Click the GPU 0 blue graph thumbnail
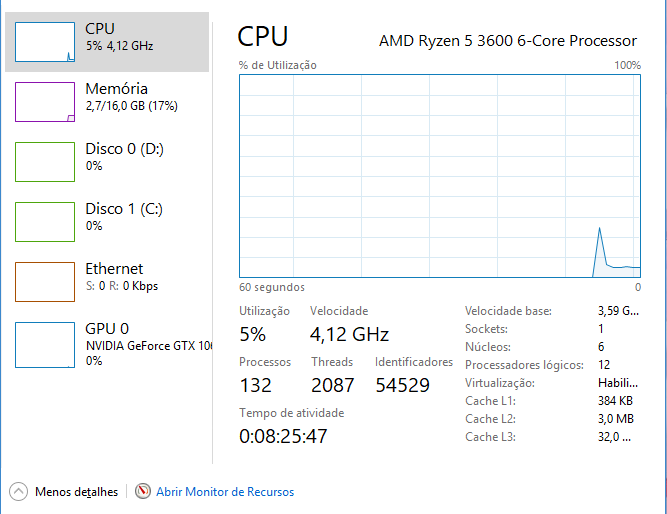The height and width of the screenshot is (514, 667). click(45, 345)
